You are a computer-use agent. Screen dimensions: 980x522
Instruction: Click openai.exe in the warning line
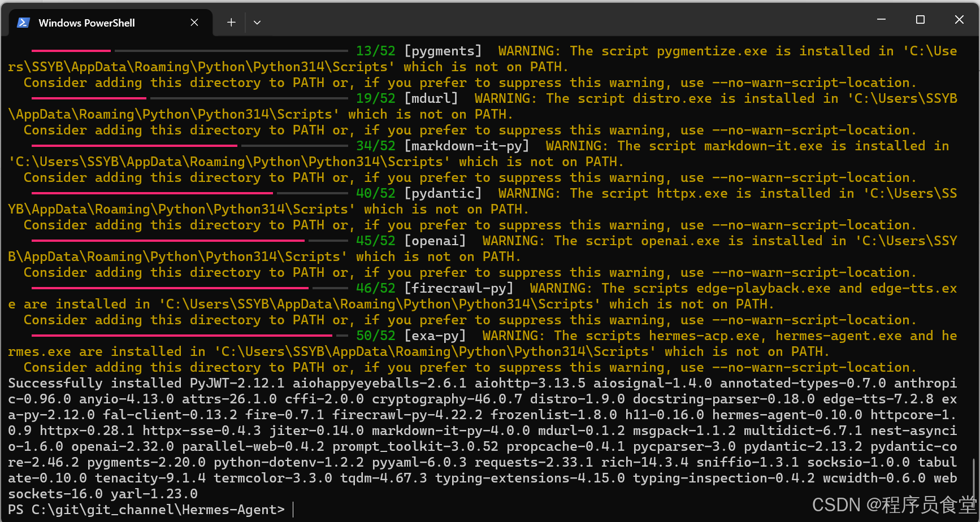click(x=680, y=241)
